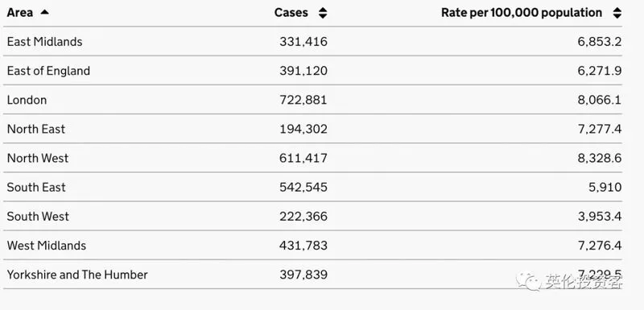Click the WeChat watermark logo icon
The height and width of the screenshot is (310, 644).
(529, 282)
